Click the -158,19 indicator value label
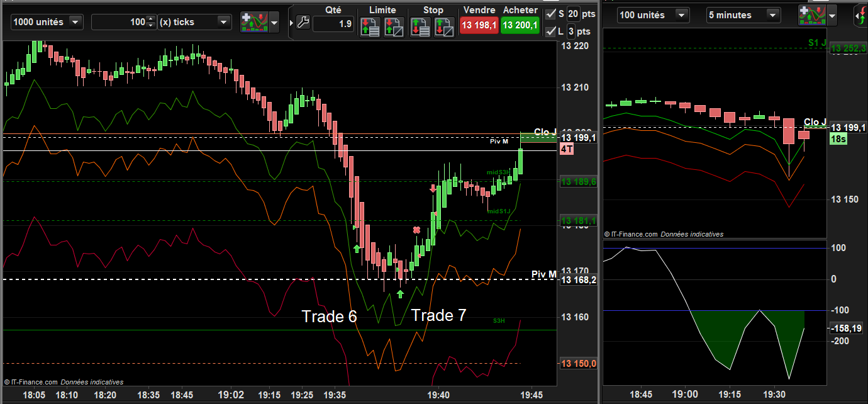The image size is (868, 404). [848, 328]
